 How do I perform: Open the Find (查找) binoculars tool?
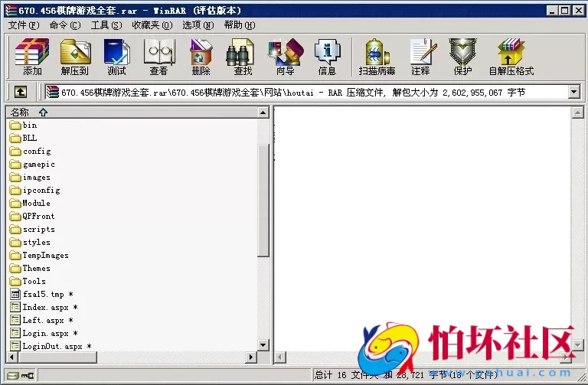click(x=243, y=57)
